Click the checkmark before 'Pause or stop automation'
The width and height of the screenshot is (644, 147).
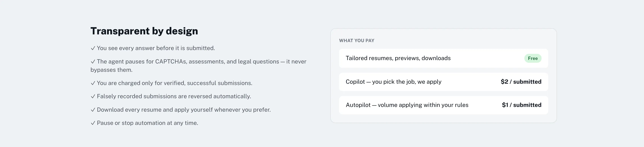point(93,123)
